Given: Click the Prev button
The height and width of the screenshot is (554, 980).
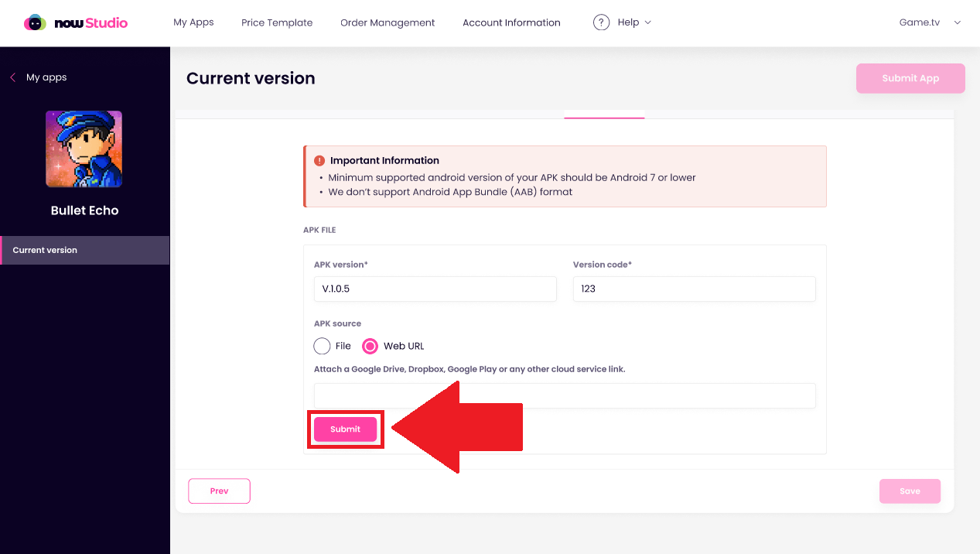Looking at the screenshot, I should click(219, 491).
